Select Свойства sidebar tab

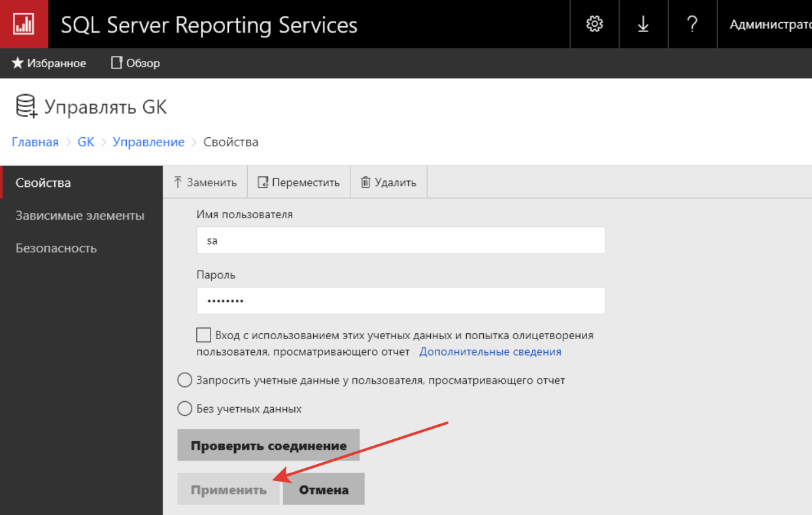tap(81, 183)
